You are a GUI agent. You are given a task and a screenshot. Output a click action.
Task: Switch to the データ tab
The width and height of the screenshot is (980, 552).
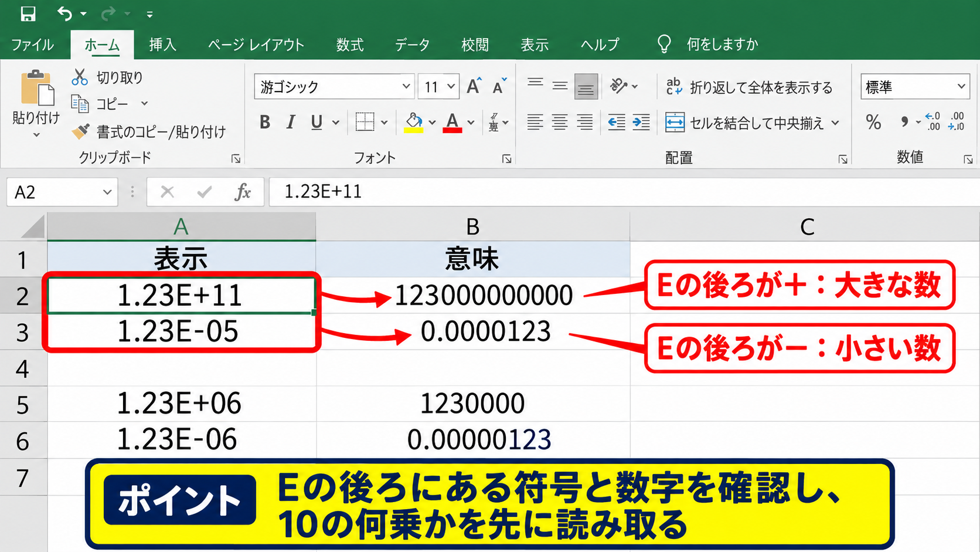[x=412, y=45]
